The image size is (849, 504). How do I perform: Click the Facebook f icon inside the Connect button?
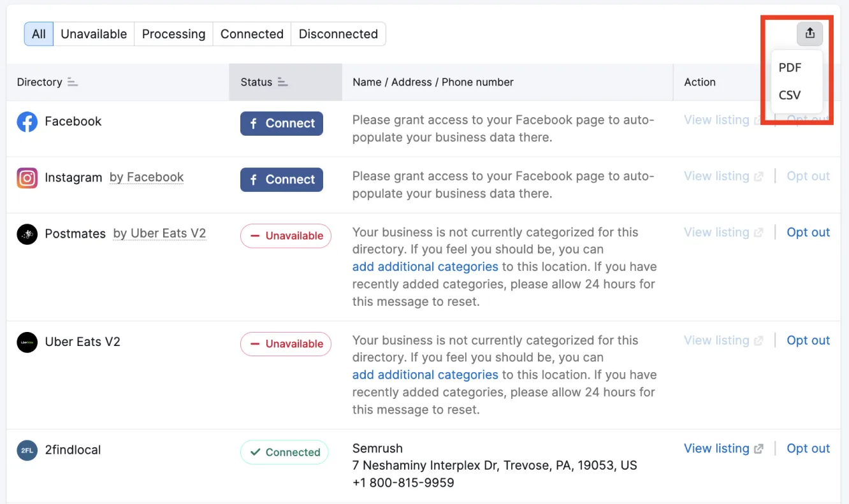click(x=255, y=123)
